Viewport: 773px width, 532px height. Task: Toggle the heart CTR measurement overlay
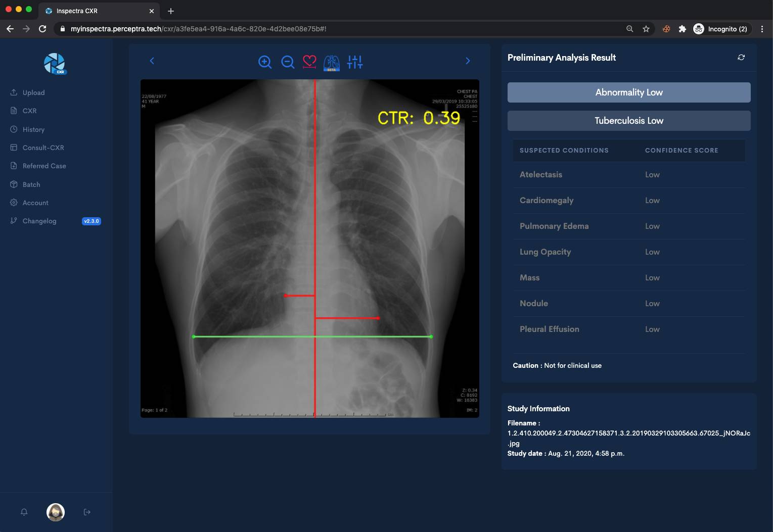309,62
